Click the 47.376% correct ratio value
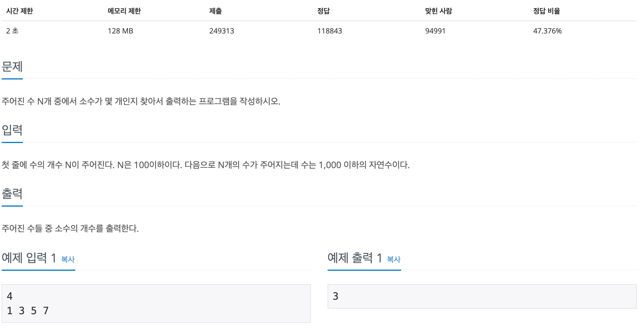This screenshot has width=644, height=329. [x=547, y=31]
